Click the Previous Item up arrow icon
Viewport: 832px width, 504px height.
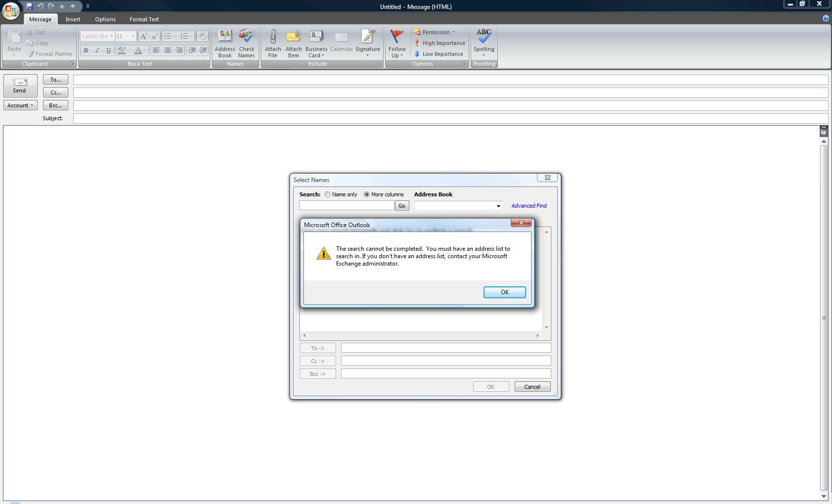click(x=62, y=6)
